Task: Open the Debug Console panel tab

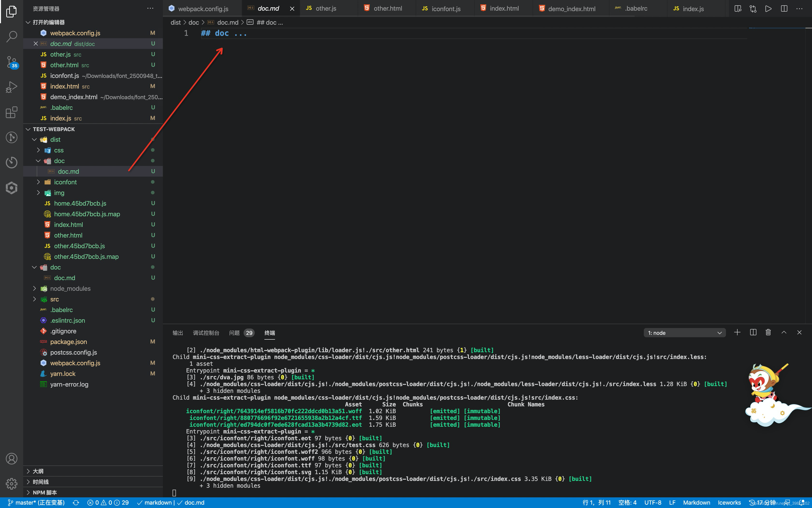Action: click(x=206, y=333)
